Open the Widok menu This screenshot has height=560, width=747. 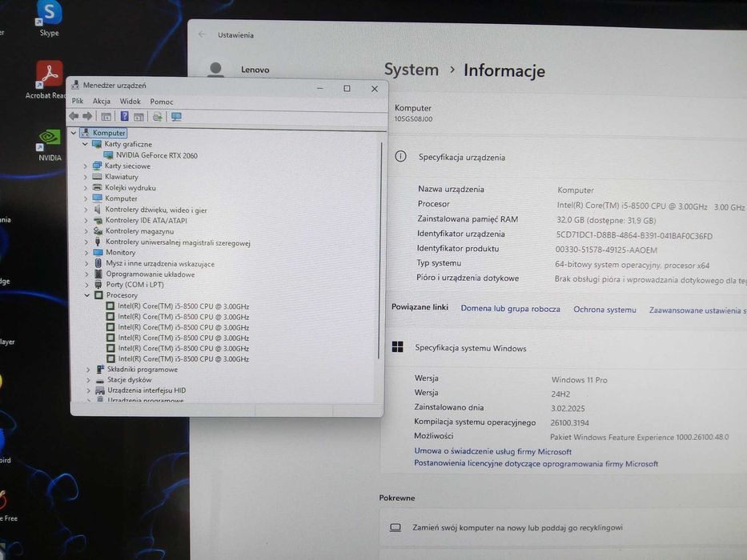click(130, 102)
